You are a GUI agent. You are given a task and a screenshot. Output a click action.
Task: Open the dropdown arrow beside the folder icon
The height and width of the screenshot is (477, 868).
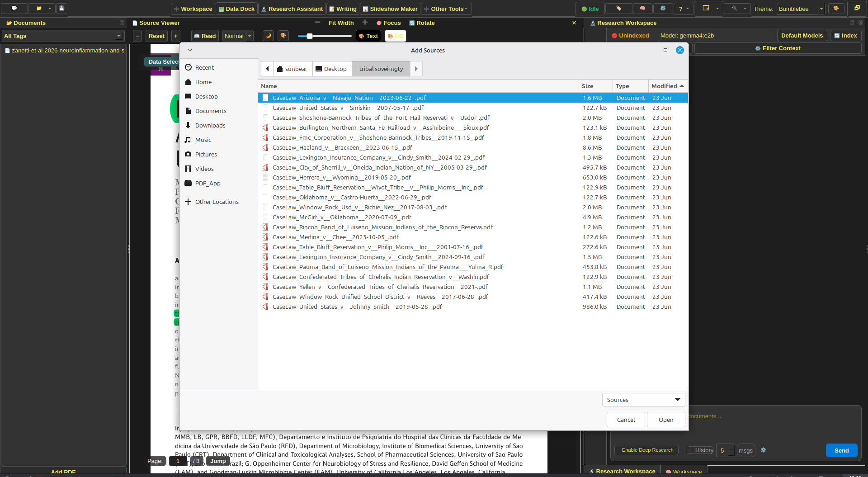pyautogui.click(x=50, y=8)
